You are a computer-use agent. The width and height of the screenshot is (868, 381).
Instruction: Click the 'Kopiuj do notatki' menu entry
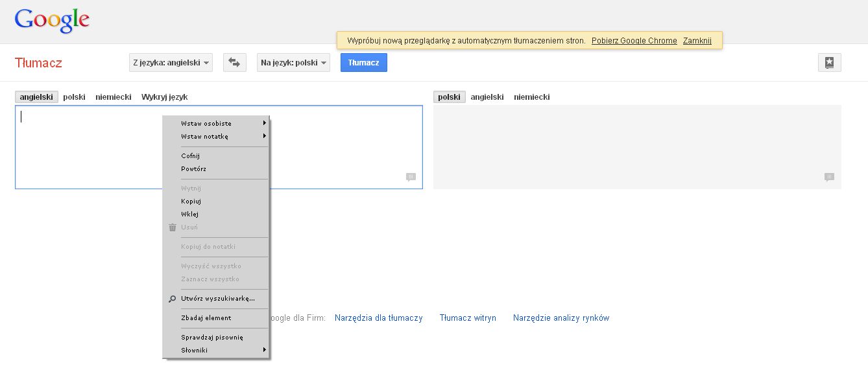216,247
